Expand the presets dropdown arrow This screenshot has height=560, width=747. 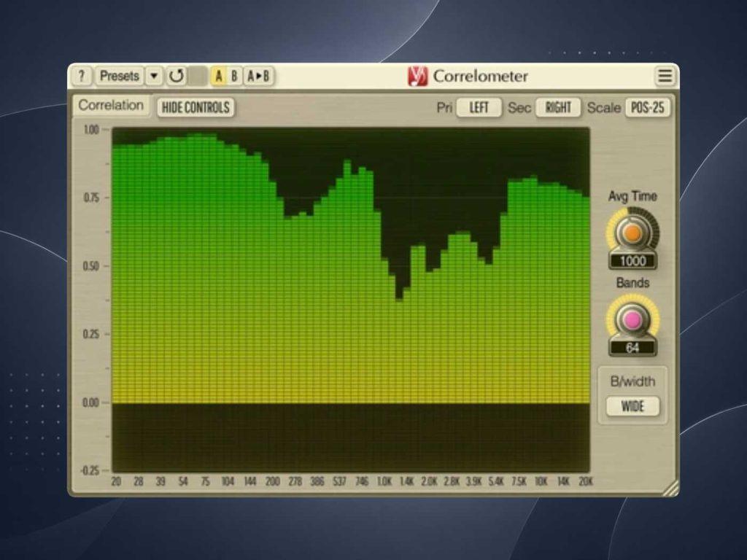tap(154, 76)
